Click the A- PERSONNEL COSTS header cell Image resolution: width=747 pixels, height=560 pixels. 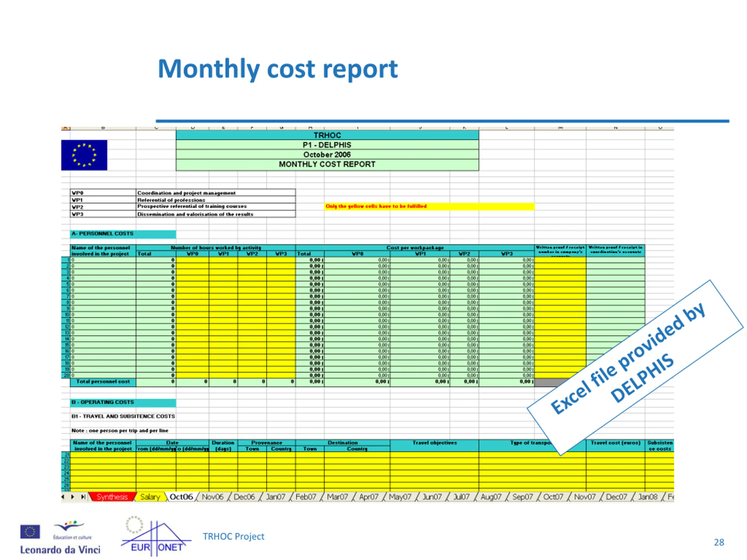123,234
